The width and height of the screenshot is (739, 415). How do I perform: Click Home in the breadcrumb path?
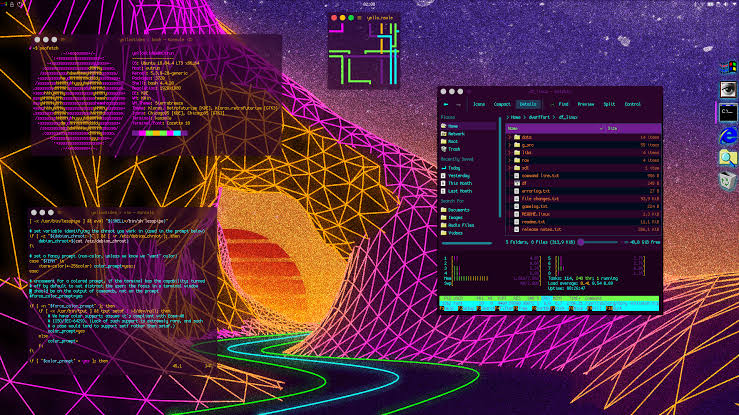coord(516,117)
